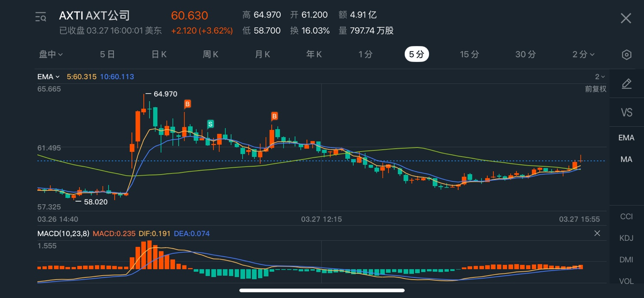Open the VS compare tool

626,113
